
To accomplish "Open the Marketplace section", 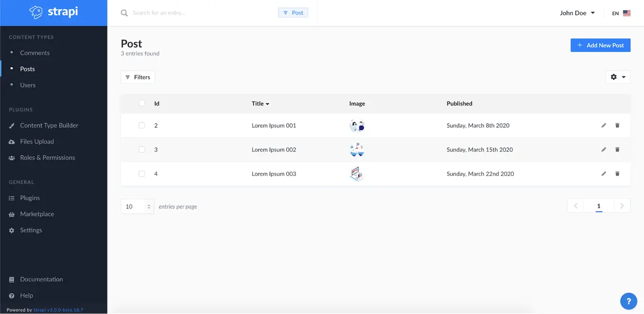I will coord(36,214).
